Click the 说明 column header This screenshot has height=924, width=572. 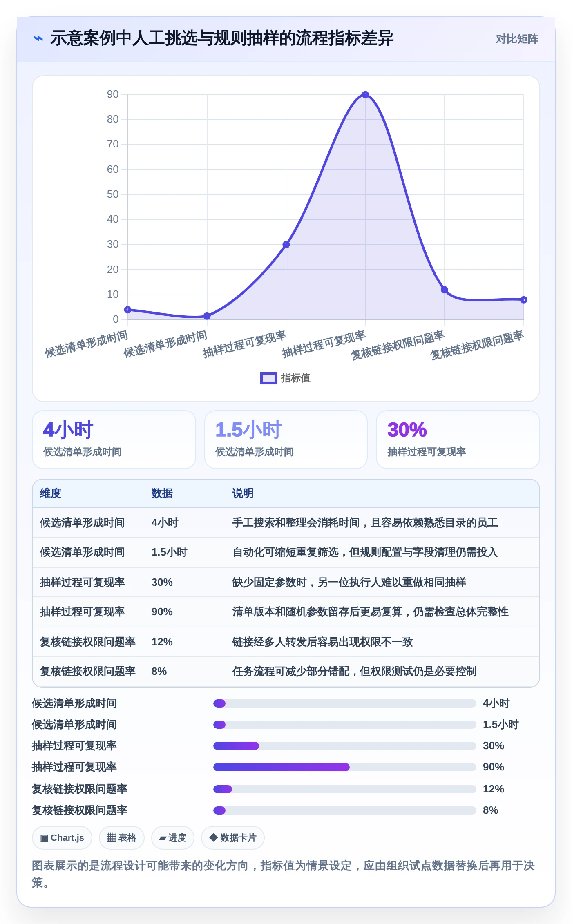[x=243, y=493]
